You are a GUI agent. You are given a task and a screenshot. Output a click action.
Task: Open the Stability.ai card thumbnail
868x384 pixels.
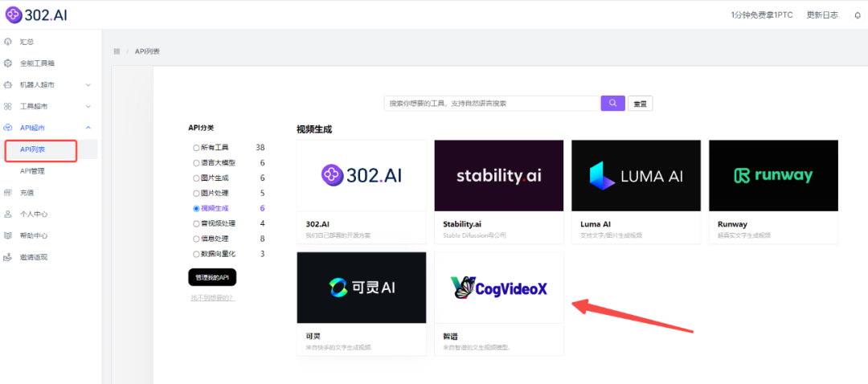click(499, 175)
